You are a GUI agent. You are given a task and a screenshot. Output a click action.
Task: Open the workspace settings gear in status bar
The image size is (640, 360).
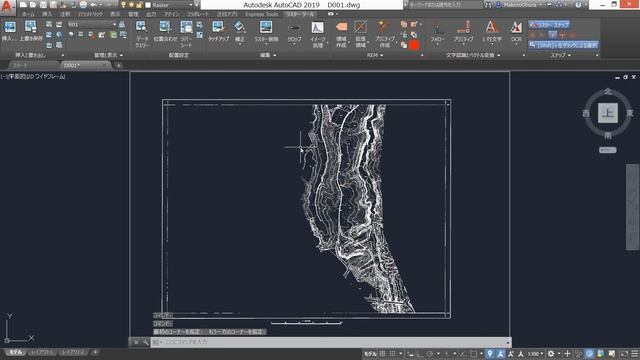point(551,354)
